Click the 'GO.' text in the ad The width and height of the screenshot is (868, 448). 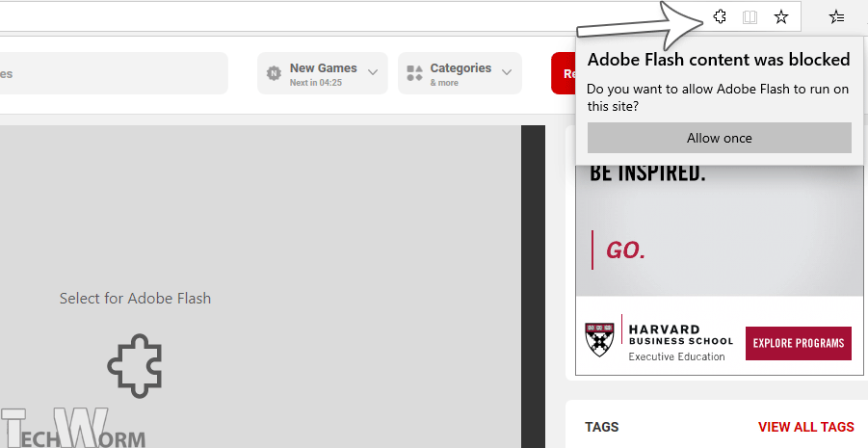(625, 250)
